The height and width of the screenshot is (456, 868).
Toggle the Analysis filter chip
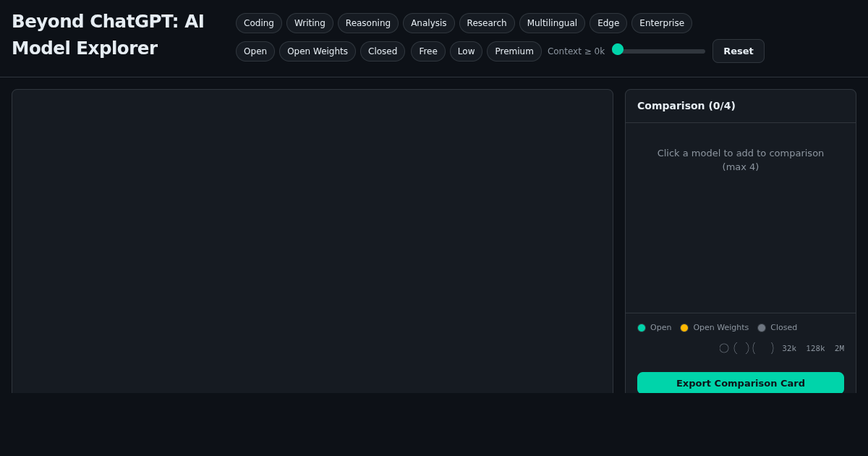pos(429,23)
